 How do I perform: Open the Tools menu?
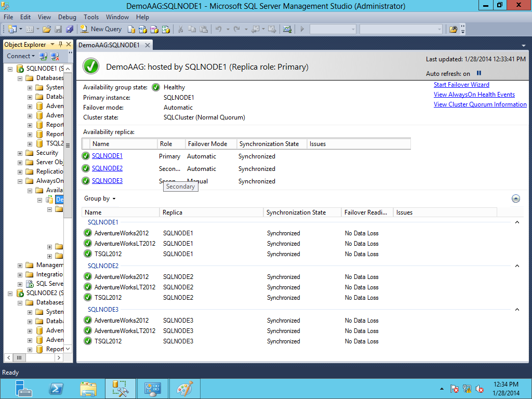[x=91, y=17]
